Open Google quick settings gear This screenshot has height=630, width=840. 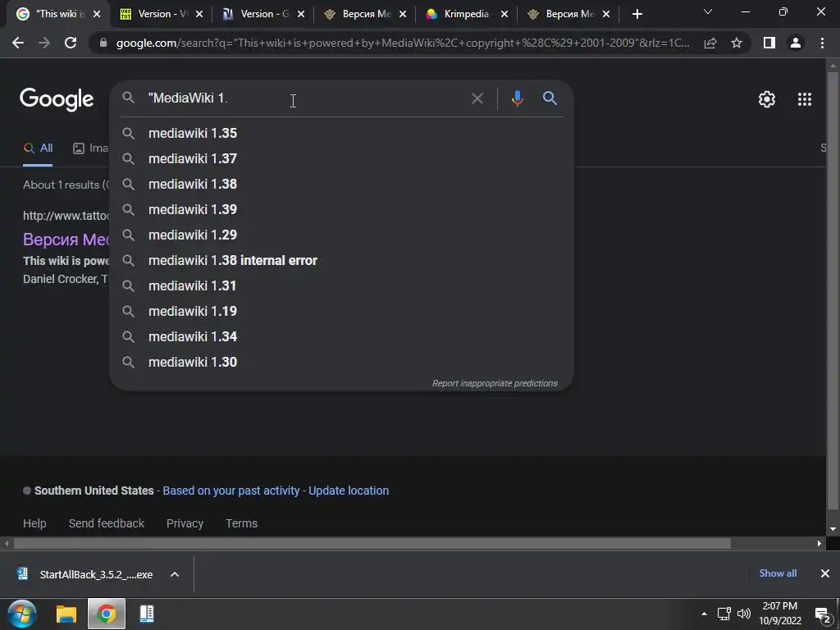click(x=767, y=99)
